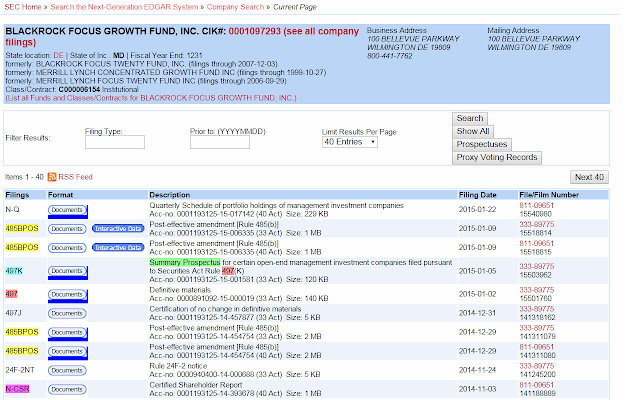Viewport: 640px width, 400px height.
Task: Open Documents for 485BPOS filing numbered 141311080
Action: point(67,351)
